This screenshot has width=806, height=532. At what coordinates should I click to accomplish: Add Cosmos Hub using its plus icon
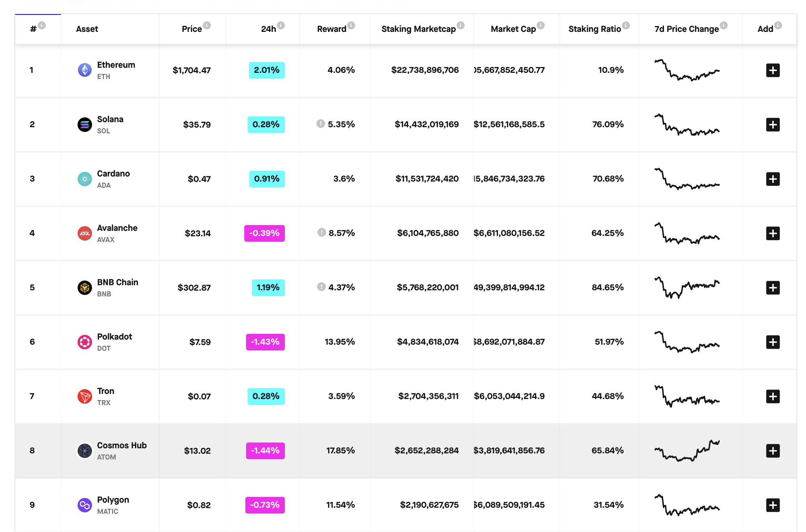point(773,451)
